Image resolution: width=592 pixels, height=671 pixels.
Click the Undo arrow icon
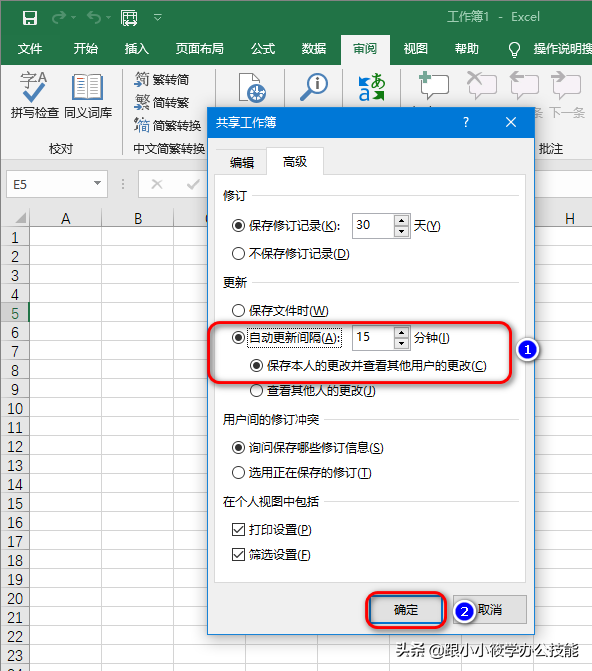pos(94,18)
